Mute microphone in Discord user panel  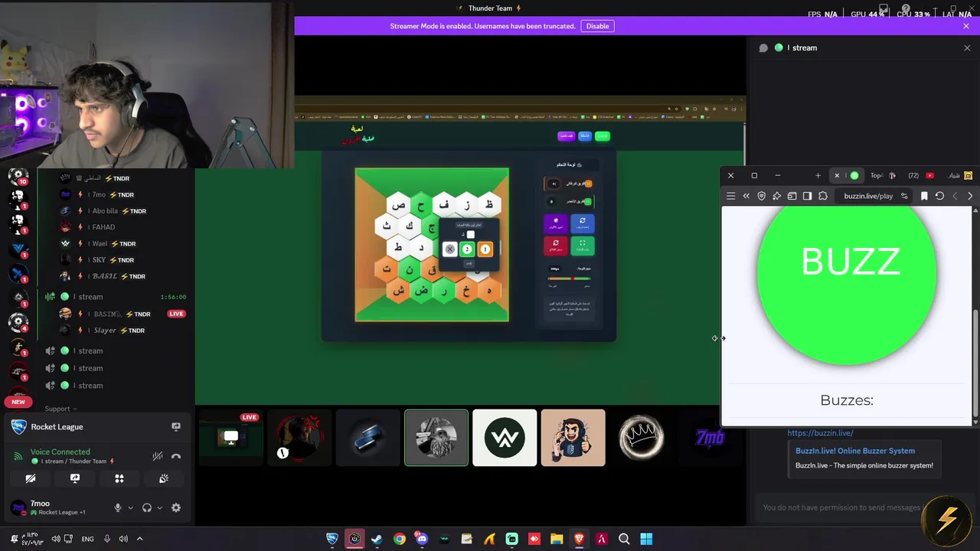point(117,507)
